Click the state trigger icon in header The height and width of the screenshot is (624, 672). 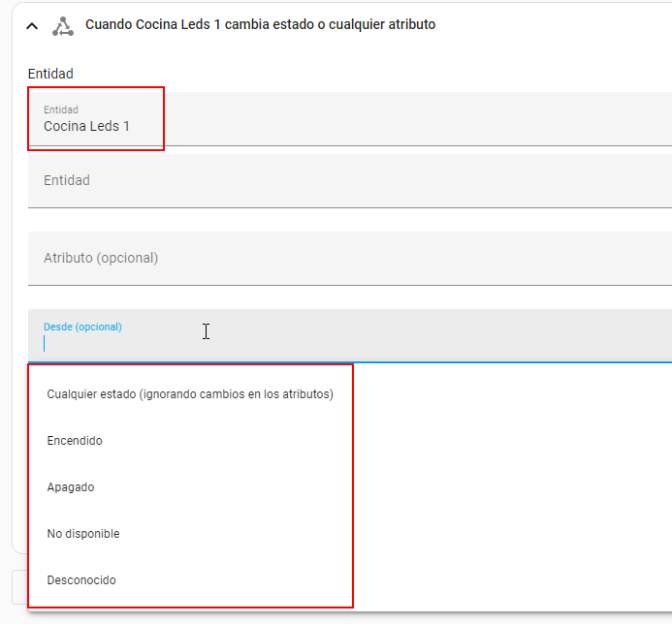[x=63, y=26]
